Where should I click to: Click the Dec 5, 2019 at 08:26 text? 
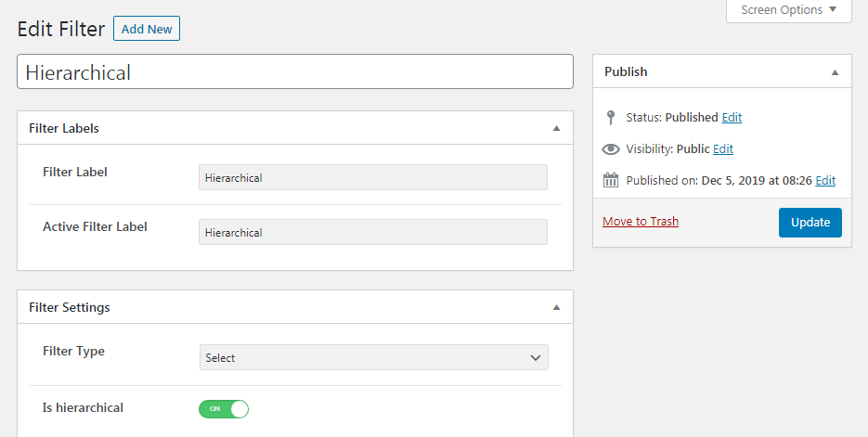(x=758, y=180)
